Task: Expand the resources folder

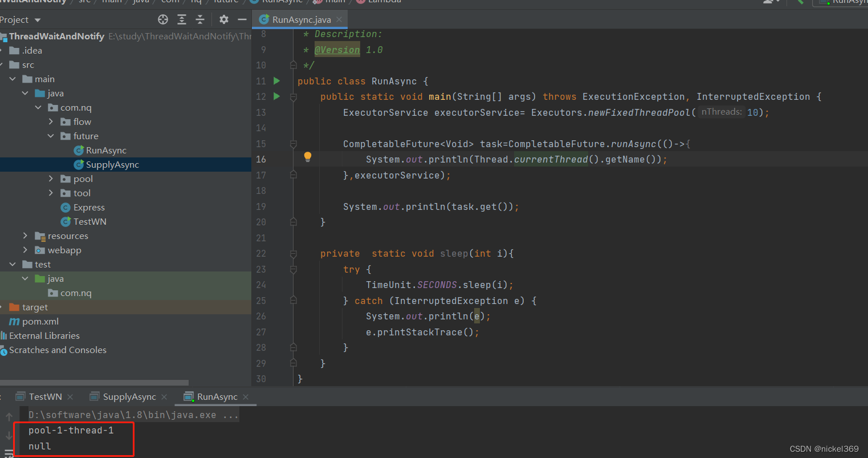Action: click(25, 236)
